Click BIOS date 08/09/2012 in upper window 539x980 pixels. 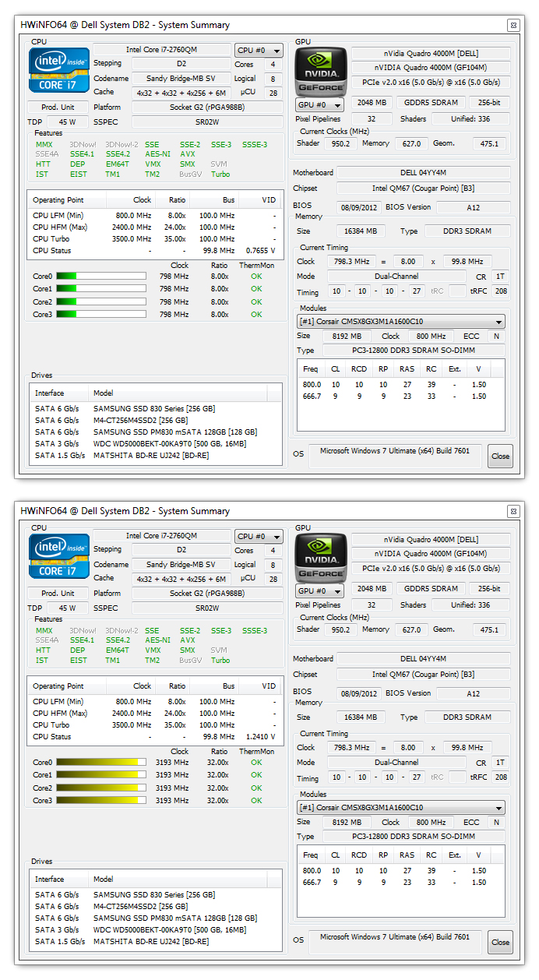coord(358,207)
